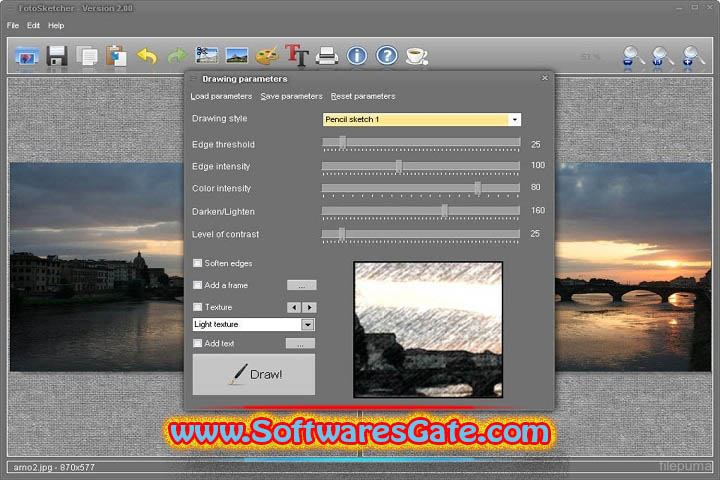Open the blue info icon

357,56
